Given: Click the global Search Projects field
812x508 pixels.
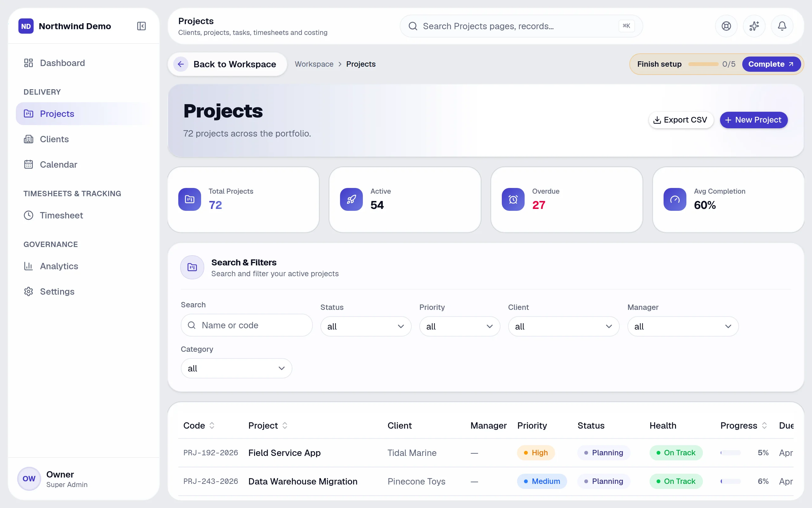Looking at the screenshot, I should [521, 26].
